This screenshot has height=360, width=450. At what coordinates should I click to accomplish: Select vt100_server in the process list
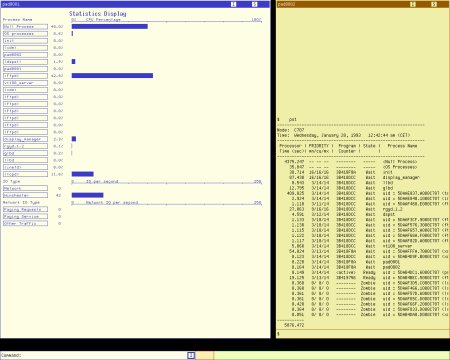25,83
